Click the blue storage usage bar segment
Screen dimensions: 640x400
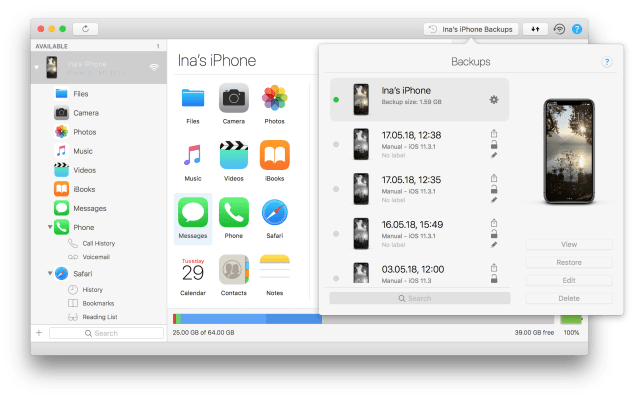(251, 319)
